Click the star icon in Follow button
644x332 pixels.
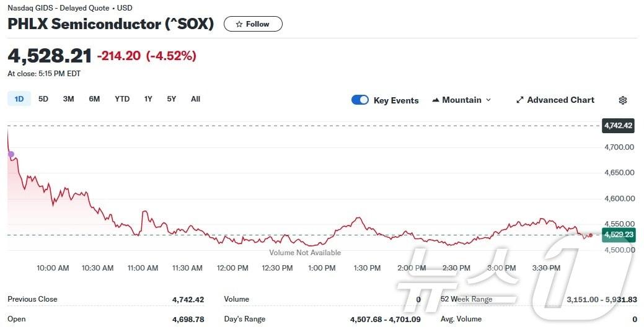tap(239, 24)
